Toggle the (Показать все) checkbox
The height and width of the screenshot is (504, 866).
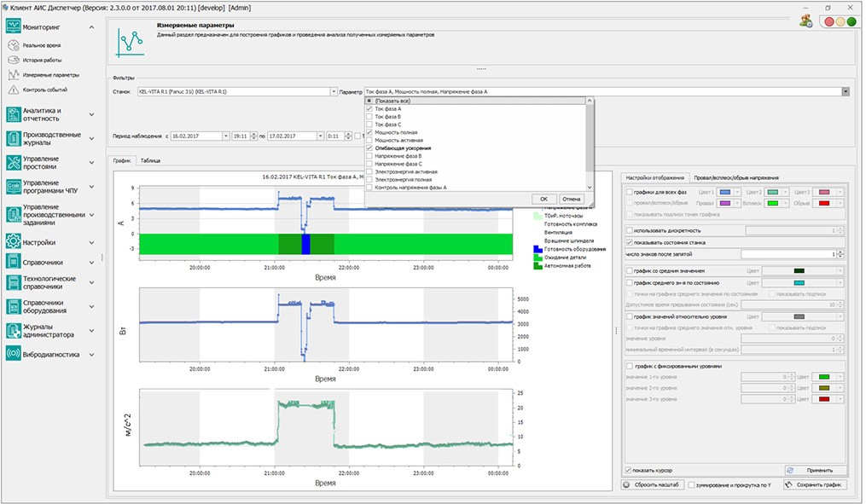(x=369, y=101)
